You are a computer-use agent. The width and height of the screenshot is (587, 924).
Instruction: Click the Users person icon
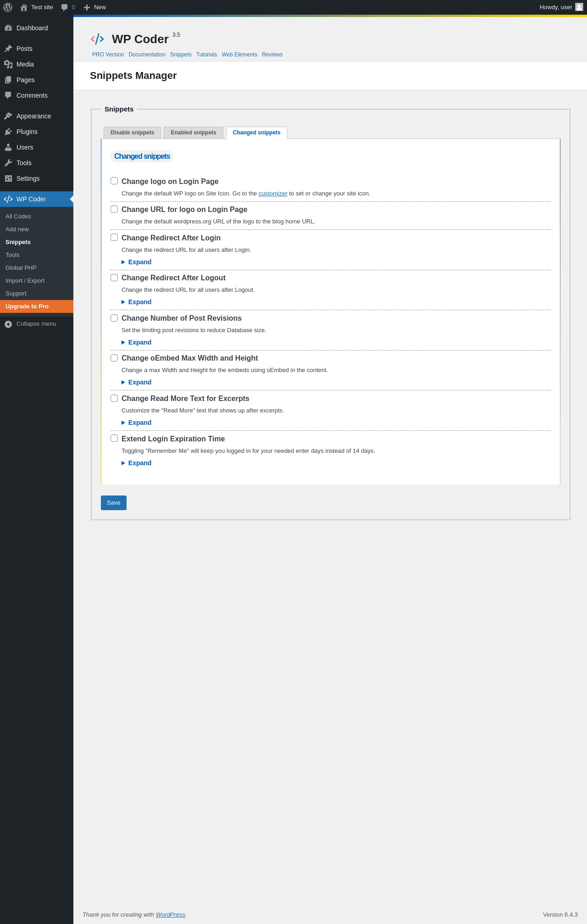click(8, 147)
